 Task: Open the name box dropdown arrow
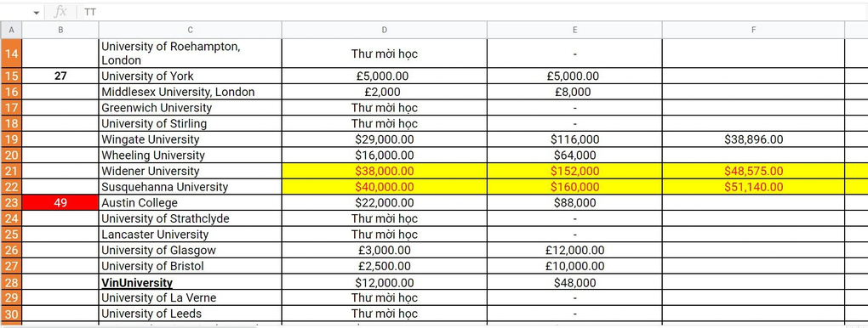37,13
